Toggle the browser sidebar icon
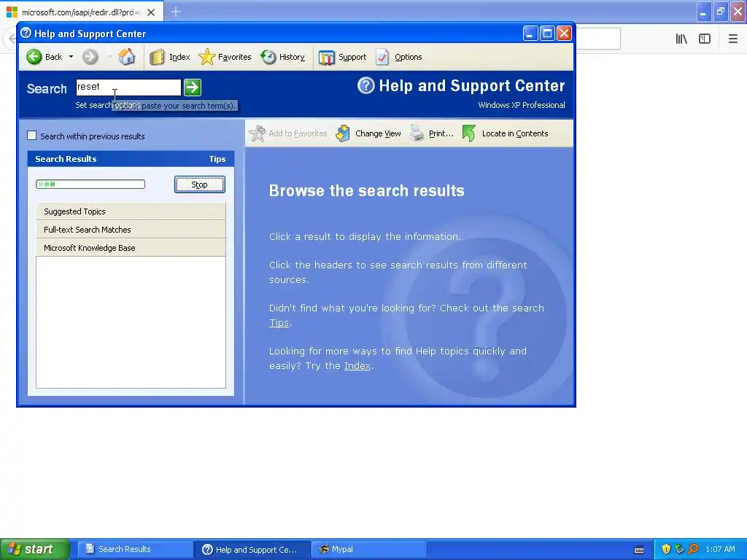 pyautogui.click(x=705, y=39)
